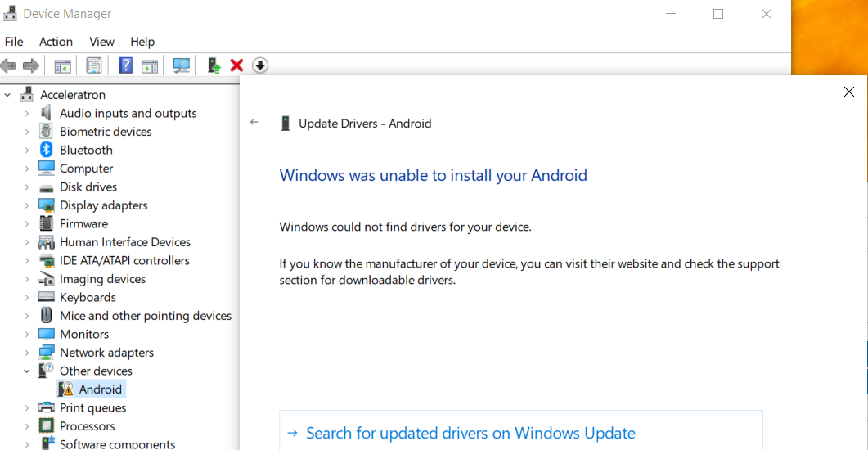Expand the Bluetooth category chevron
Image resolution: width=868 pixels, height=450 pixels.
(26, 150)
